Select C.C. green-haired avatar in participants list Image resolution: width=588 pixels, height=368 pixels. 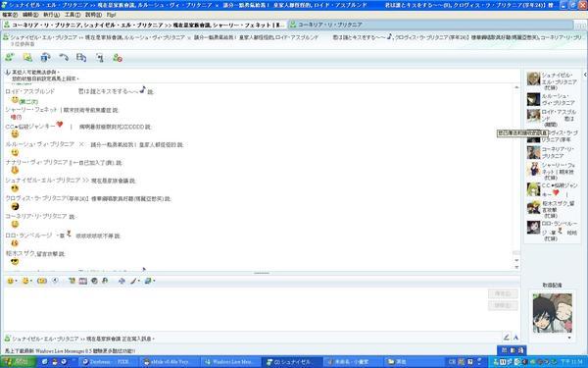point(533,189)
